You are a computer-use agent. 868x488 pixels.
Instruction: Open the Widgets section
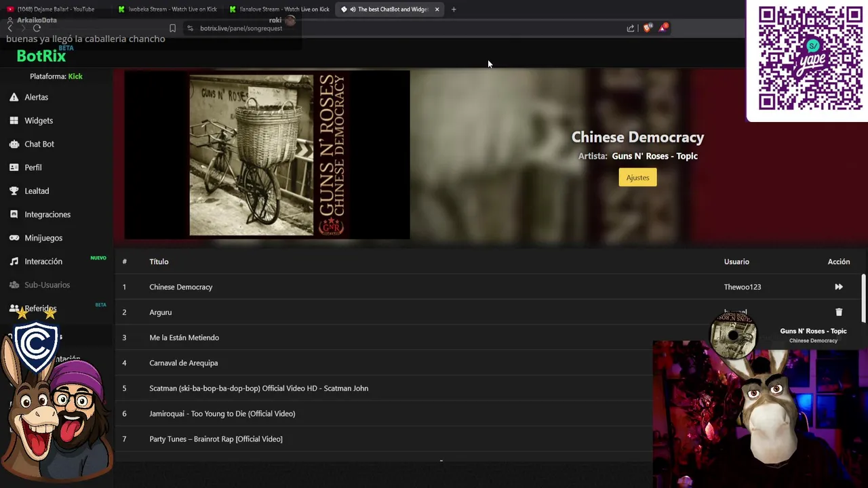[x=39, y=121]
